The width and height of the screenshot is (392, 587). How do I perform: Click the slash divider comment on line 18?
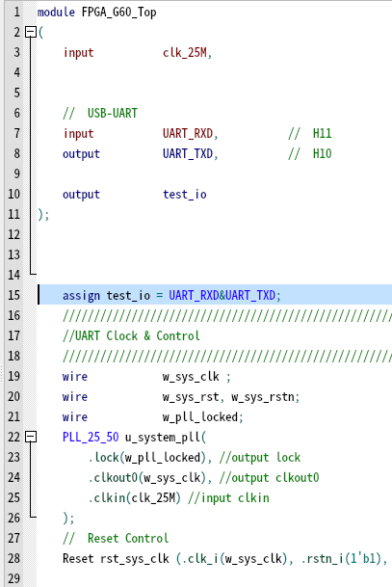(227, 356)
